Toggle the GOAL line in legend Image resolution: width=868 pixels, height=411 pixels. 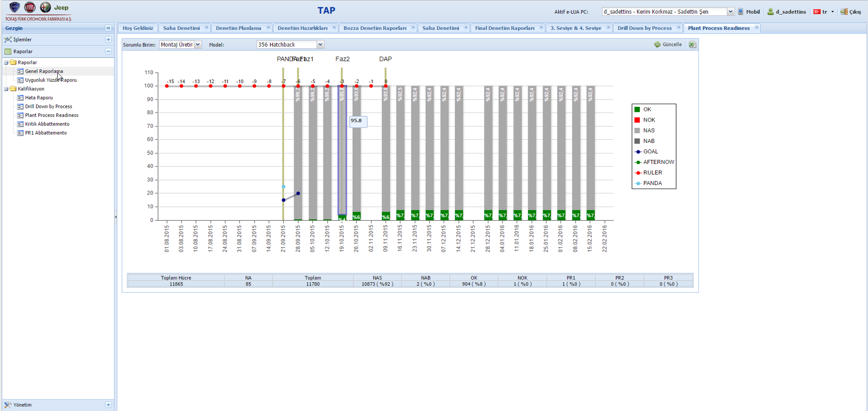click(x=646, y=152)
